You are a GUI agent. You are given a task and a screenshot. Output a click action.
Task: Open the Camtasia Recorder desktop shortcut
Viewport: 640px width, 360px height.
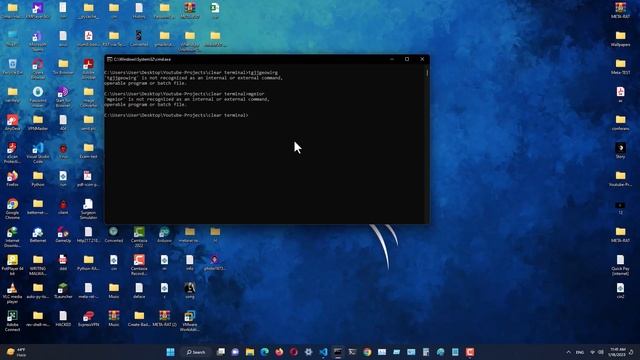tap(139, 264)
